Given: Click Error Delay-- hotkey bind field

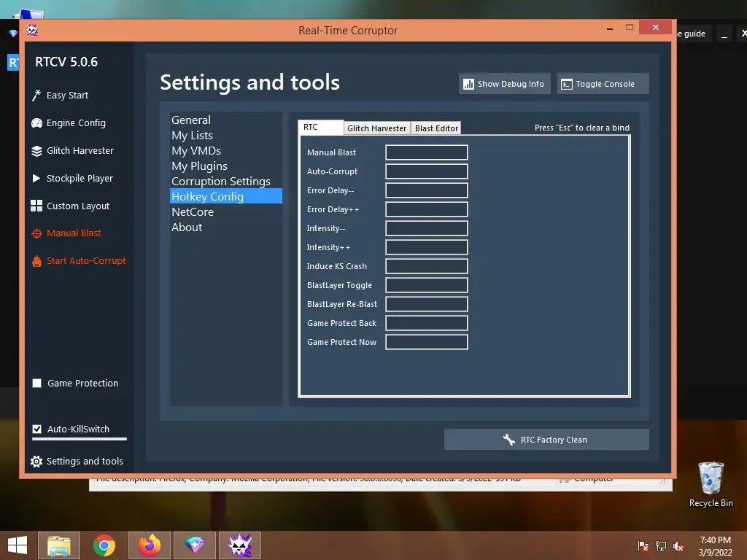Looking at the screenshot, I should pyautogui.click(x=426, y=190).
